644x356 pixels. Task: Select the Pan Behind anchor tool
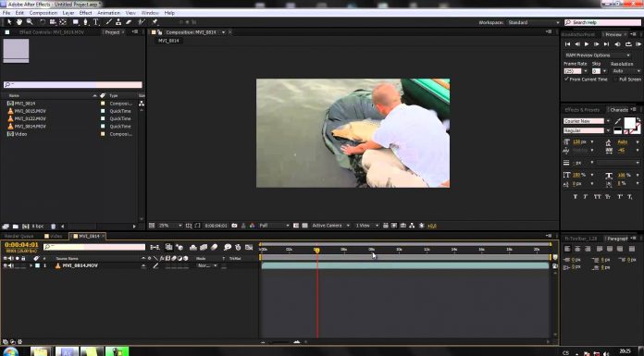pos(63,22)
